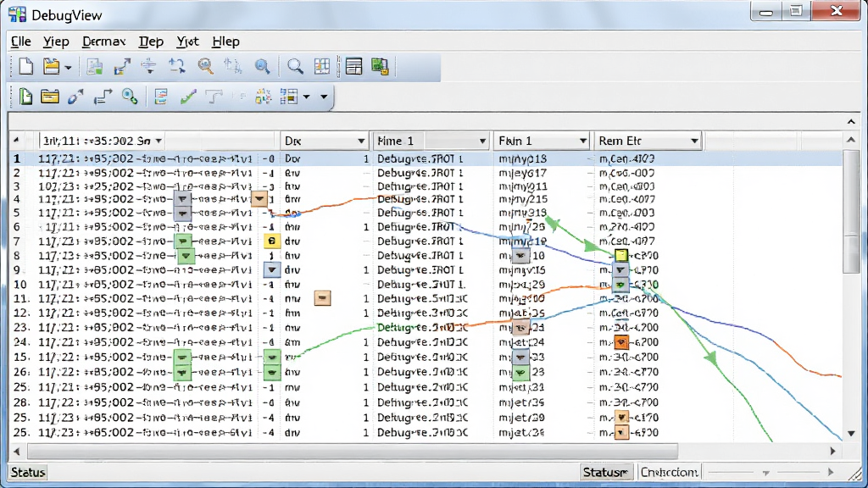Open the Fluin 1 column header dropdown
Screen dimensions: 868x488
(x=582, y=141)
